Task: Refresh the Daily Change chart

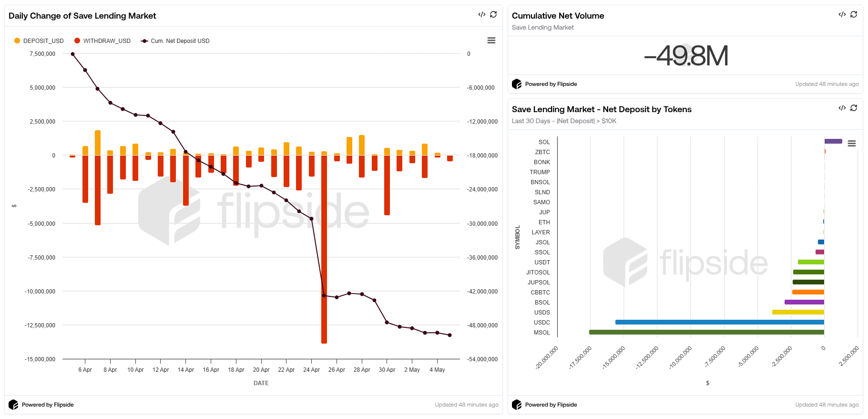Action: point(493,14)
